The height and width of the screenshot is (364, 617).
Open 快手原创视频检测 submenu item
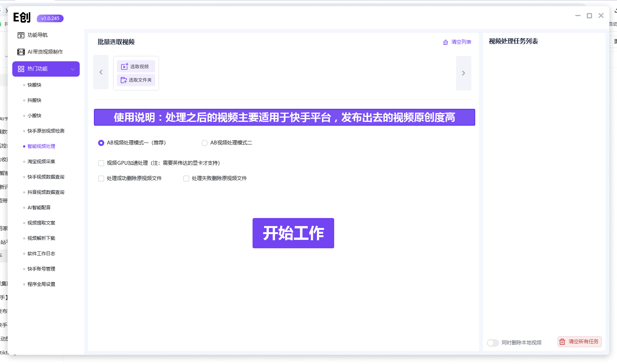(x=46, y=131)
